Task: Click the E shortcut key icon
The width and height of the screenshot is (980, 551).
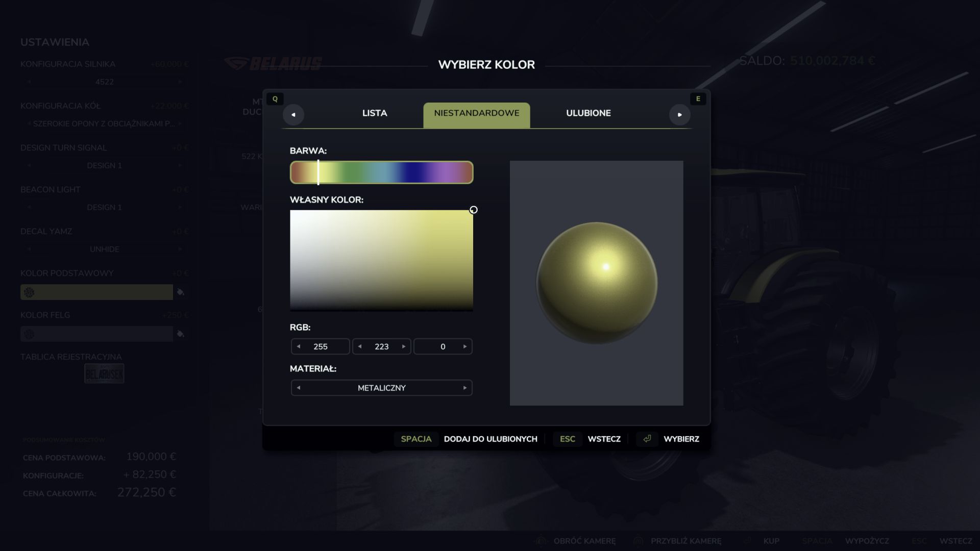Action: pos(698,99)
